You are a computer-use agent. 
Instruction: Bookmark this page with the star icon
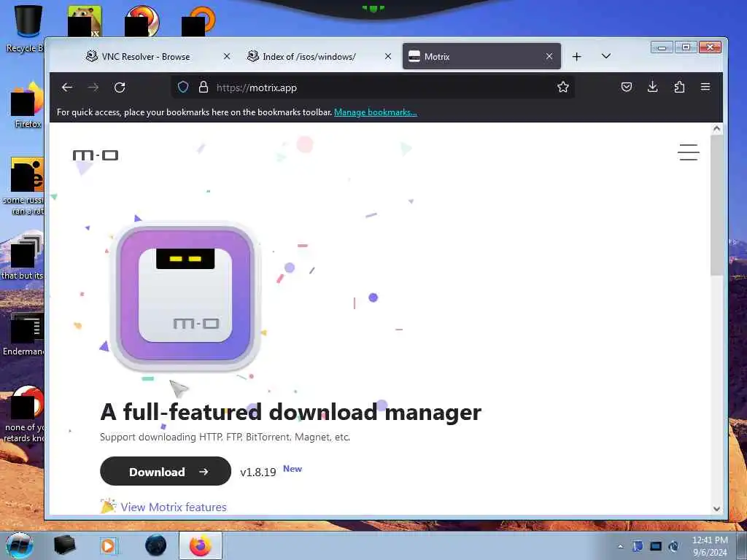(563, 87)
